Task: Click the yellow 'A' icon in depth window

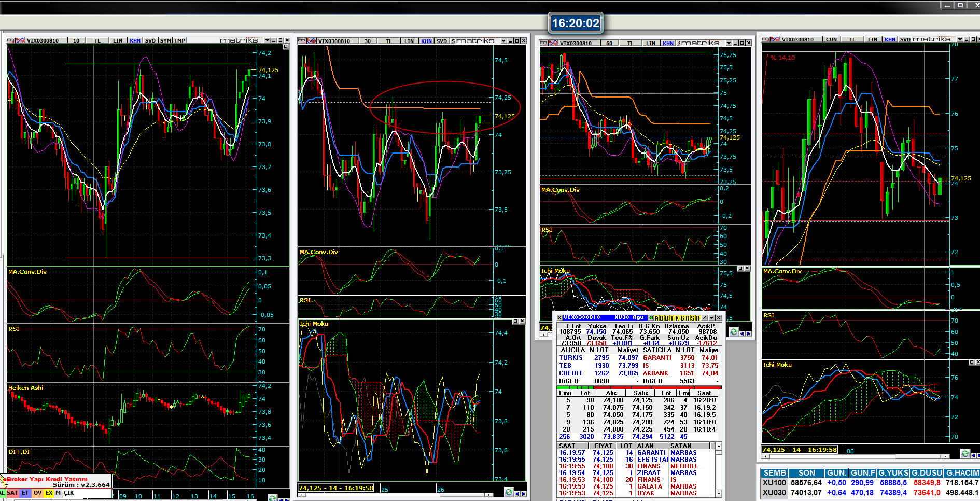Action: (x=656, y=318)
